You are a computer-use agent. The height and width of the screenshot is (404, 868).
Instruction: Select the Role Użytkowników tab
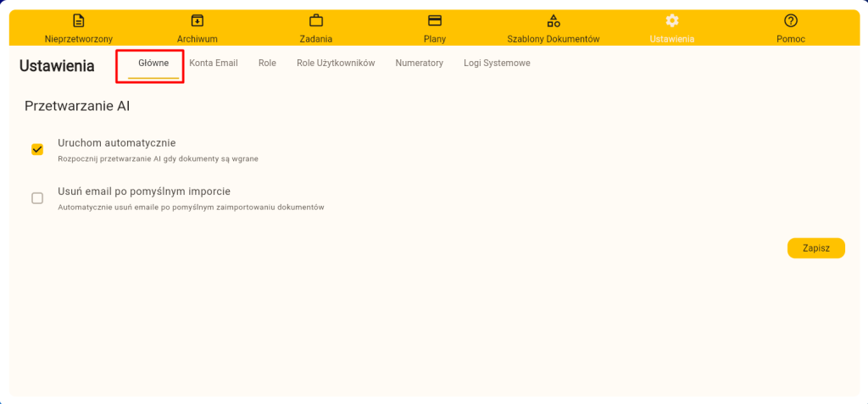[336, 64]
